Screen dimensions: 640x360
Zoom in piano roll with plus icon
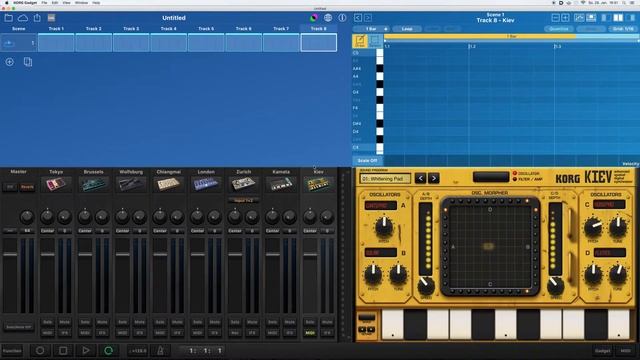(565, 18)
